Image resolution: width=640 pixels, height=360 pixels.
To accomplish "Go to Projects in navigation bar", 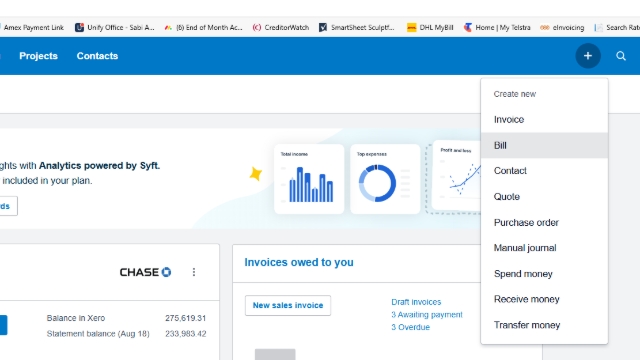I will pos(38,56).
